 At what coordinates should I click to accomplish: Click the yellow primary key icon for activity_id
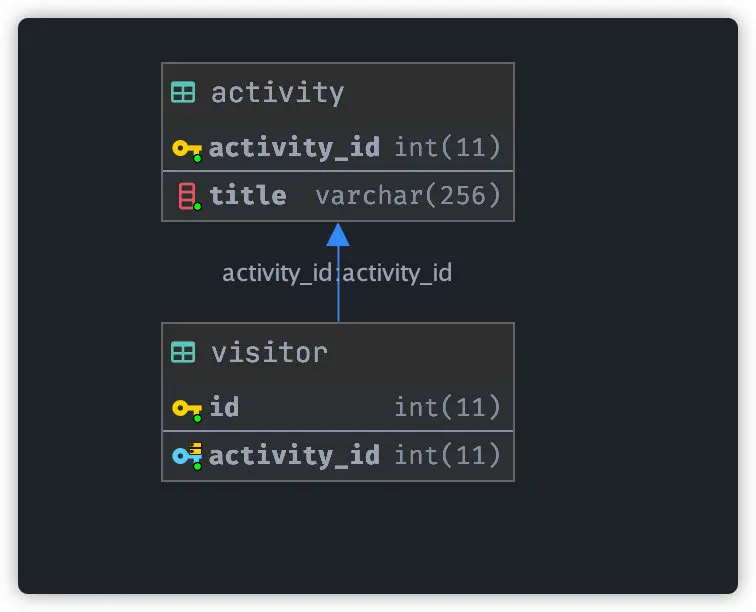click(187, 150)
